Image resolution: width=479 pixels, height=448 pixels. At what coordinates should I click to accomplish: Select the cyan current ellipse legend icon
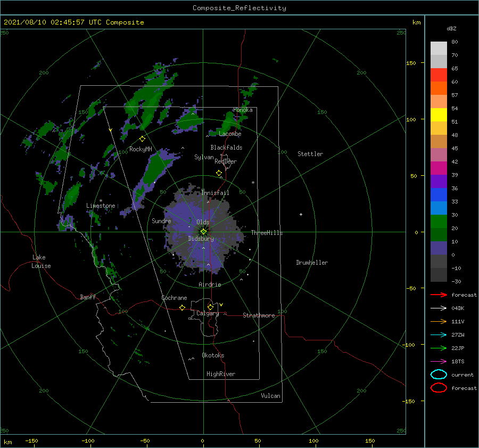click(439, 374)
